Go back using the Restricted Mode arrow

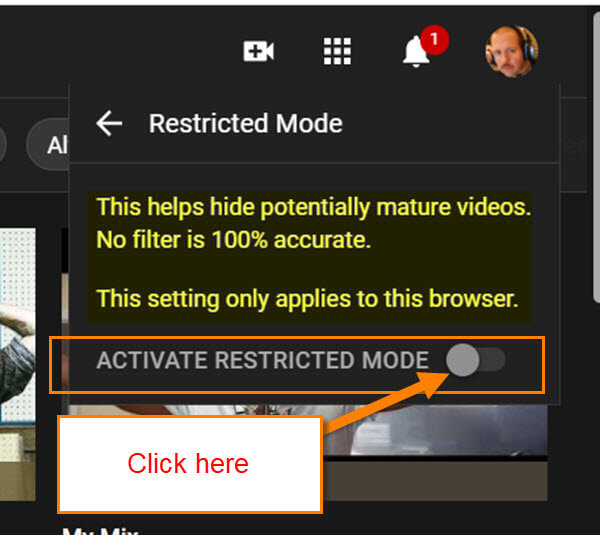tap(109, 123)
